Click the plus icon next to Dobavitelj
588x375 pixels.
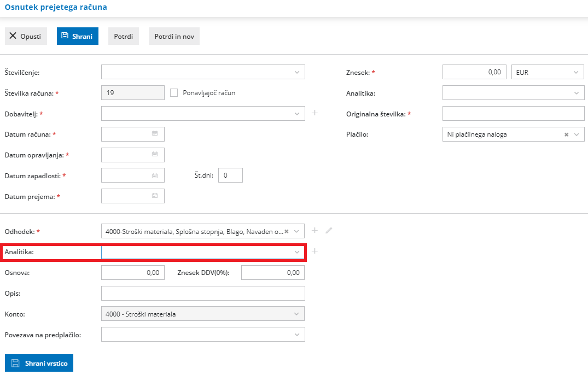[315, 113]
